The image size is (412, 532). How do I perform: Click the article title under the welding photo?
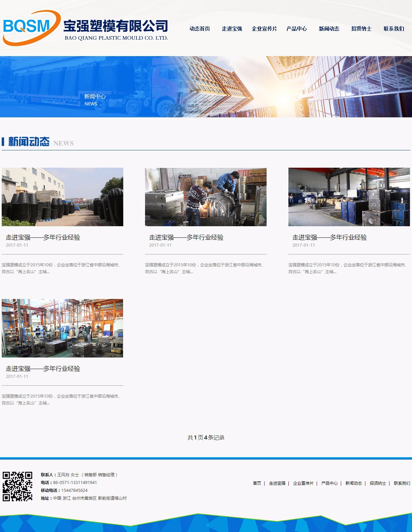(186, 237)
